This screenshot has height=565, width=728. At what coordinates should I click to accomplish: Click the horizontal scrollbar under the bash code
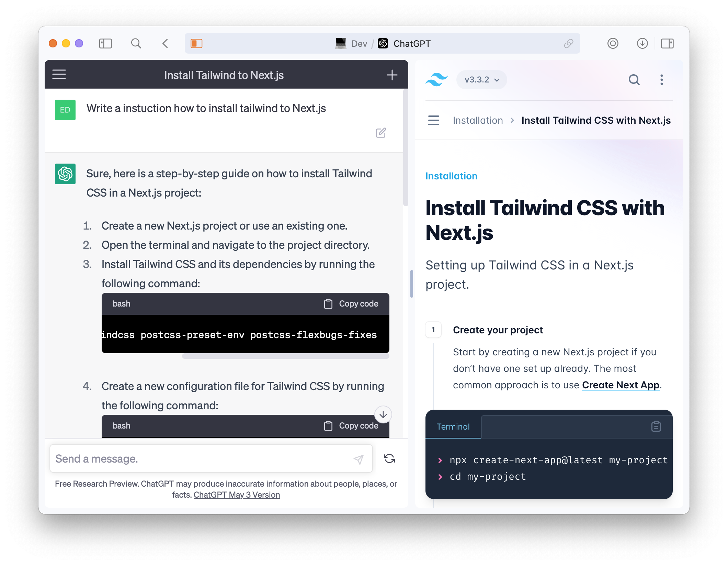285,356
